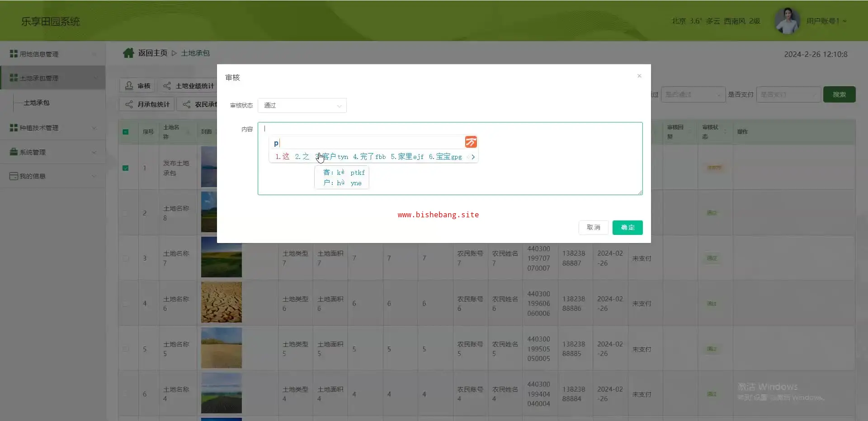Toggle the select-all header checkbox
The width and height of the screenshot is (868, 421).
coord(126,132)
